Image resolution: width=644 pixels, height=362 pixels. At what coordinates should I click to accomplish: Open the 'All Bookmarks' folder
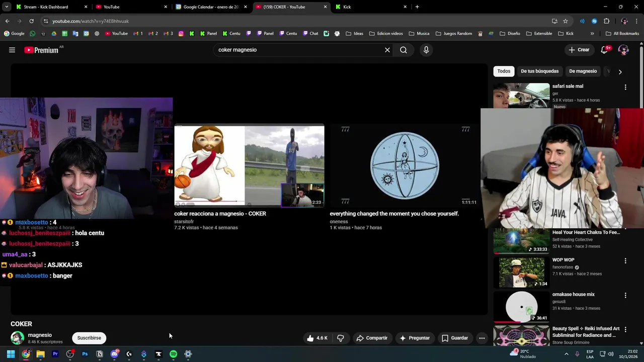click(622, 34)
